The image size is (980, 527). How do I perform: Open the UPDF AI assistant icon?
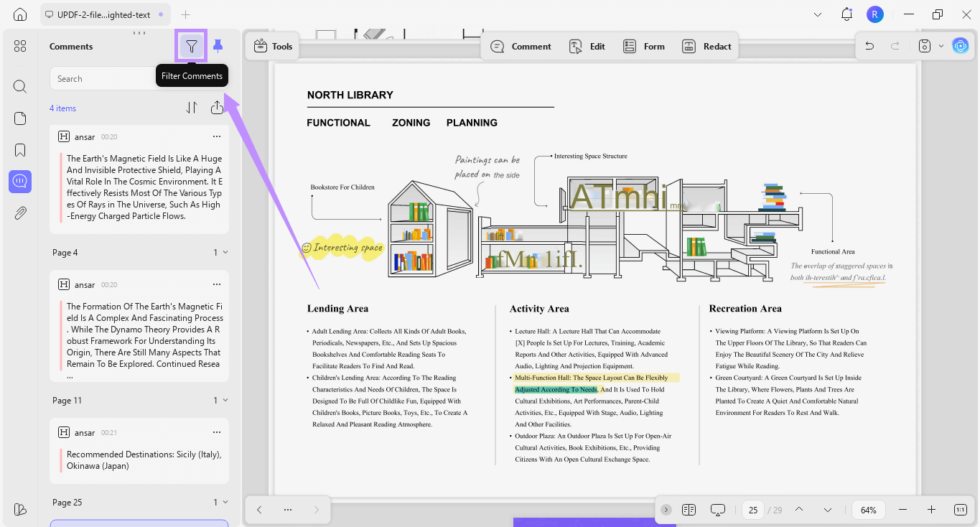(960, 46)
